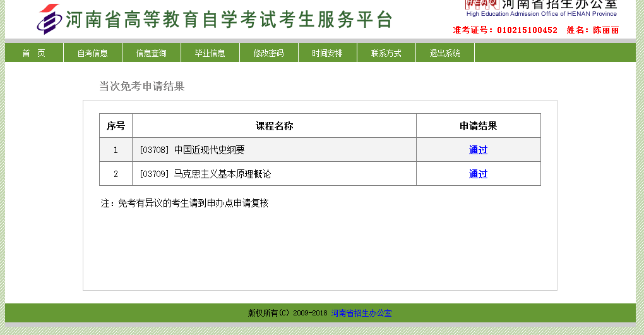Viewport: 644px width, 335px height.
Task: Click the 当次免考申请结果 heading
Action: click(x=141, y=87)
